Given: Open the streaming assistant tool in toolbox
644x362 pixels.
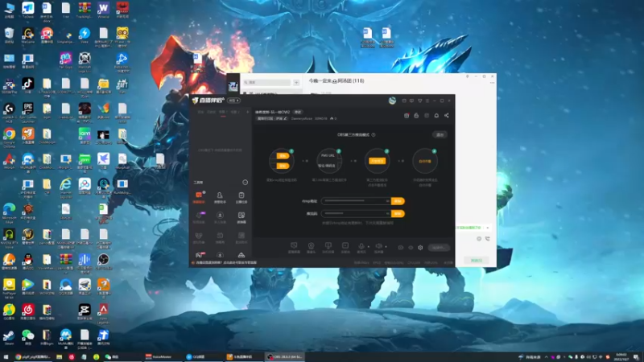Looking at the screenshot, I should tap(199, 197).
